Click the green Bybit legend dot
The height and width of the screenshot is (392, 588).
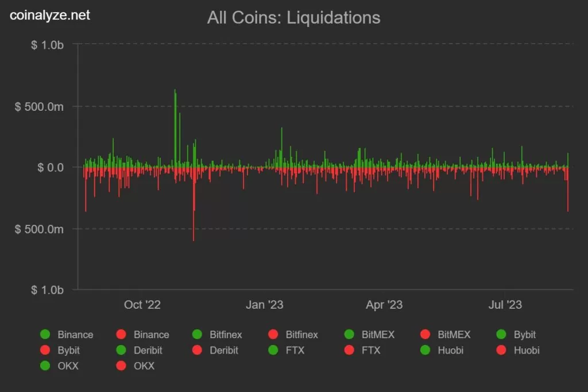[x=501, y=335]
